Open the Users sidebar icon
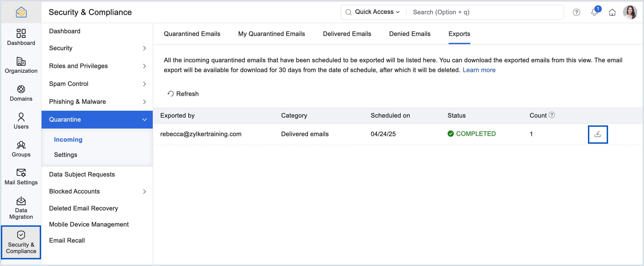This screenshot has width=644, height=266. 21,121
